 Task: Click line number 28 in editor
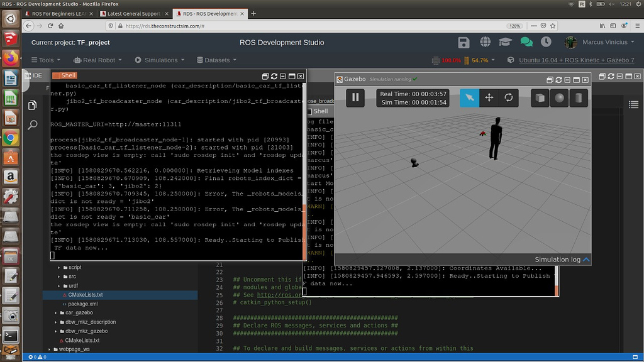click(x=219, y=318)
